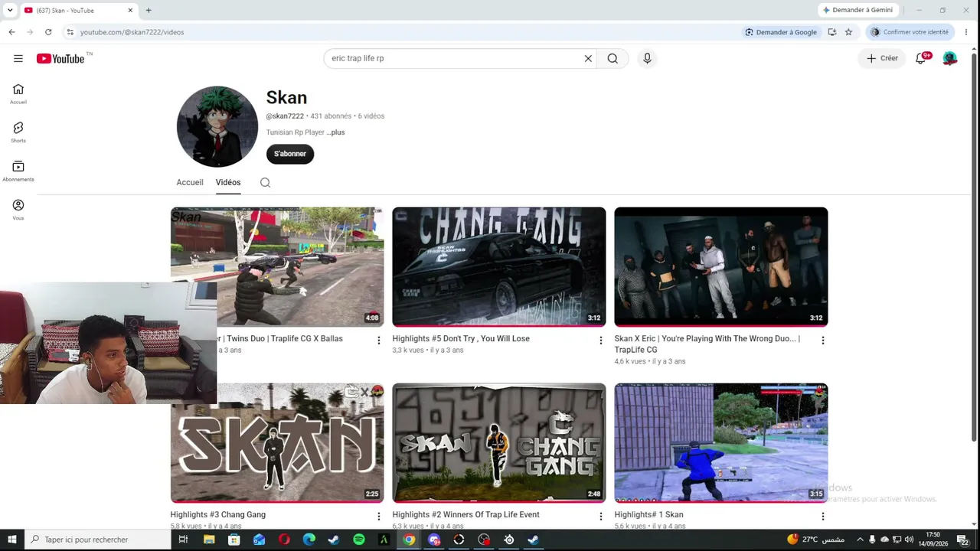Switch to the Accueil channel tab
The image size is (980, 551).
(190, 183)
